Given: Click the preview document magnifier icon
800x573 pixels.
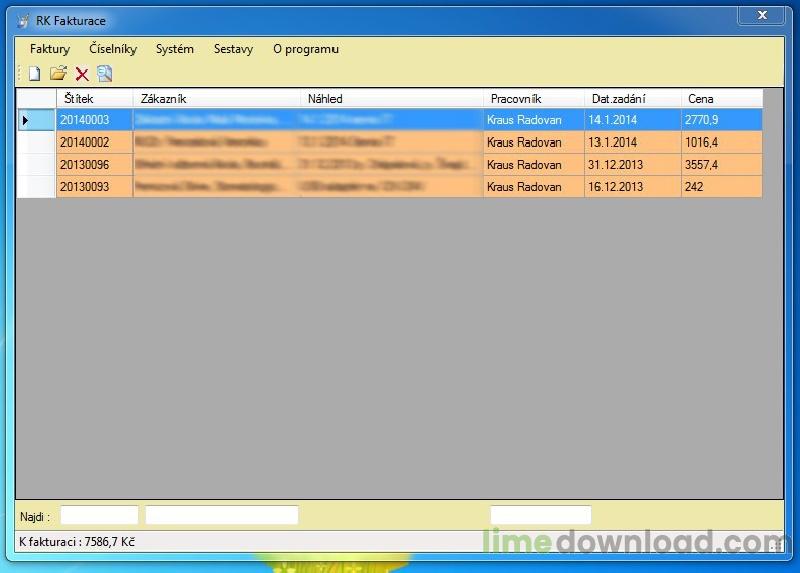Looking at the screenshot, I should pyautogui.click(x=105, y=74).
